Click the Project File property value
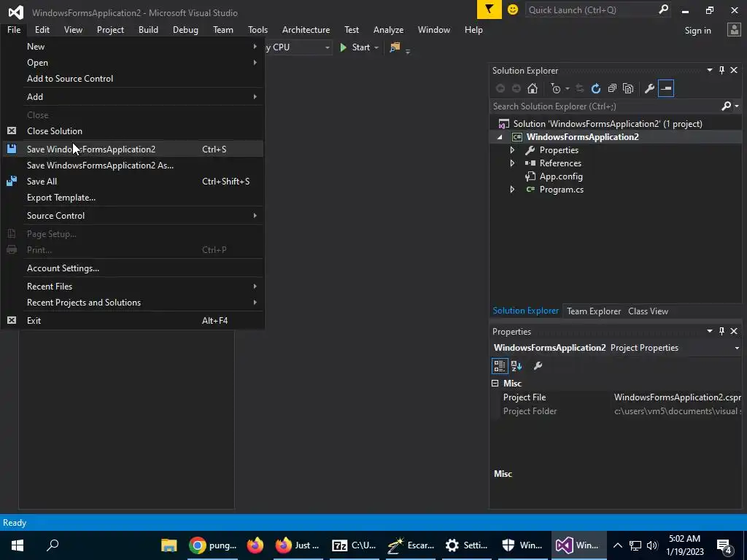 coord(677,397)
